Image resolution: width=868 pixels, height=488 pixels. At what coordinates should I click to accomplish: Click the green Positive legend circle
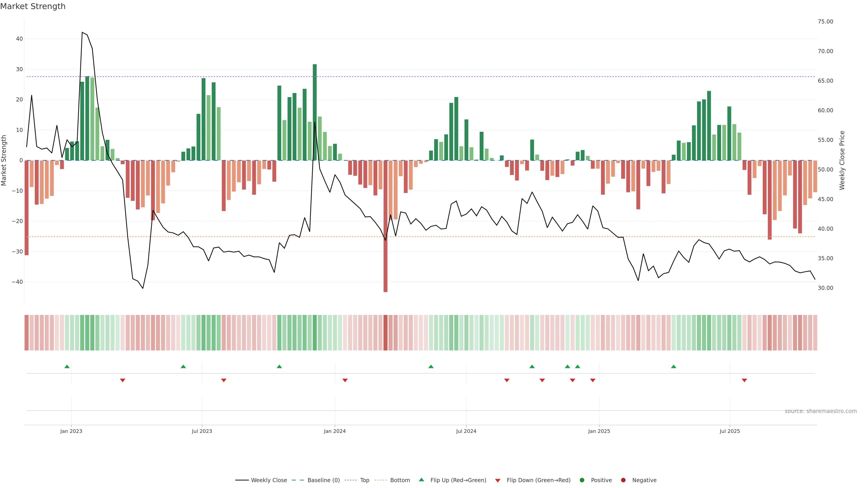tap(582, 480)
